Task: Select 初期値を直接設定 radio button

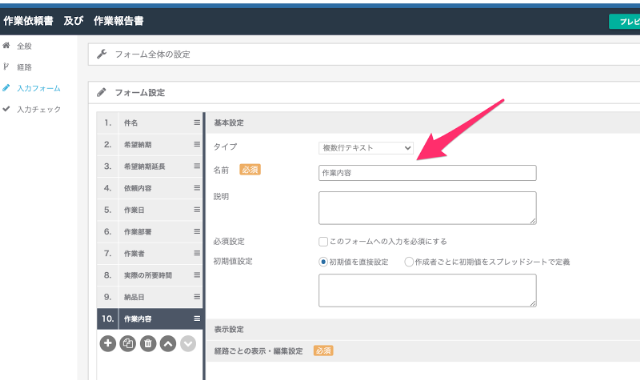Action: [x=323, y=262]
